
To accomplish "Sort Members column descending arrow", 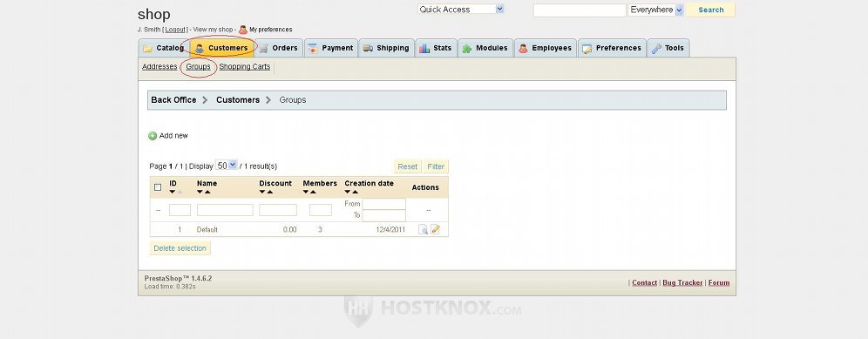I will point(306,193).
